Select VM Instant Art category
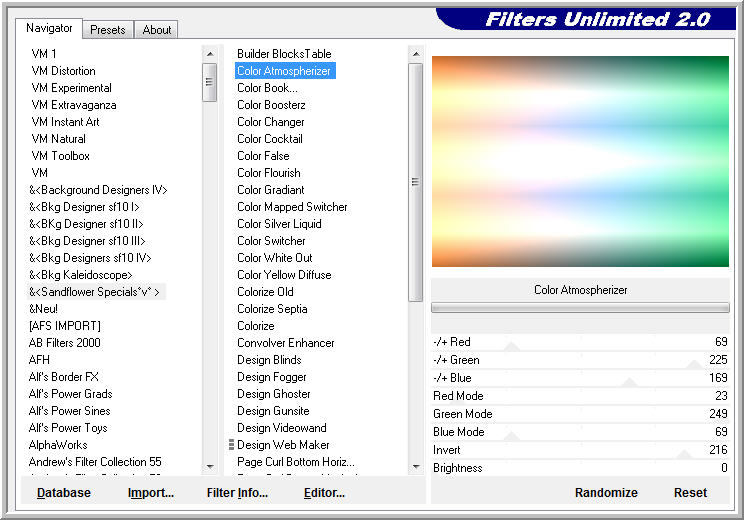This screenshot has height=520, width=744. [65, 122]
